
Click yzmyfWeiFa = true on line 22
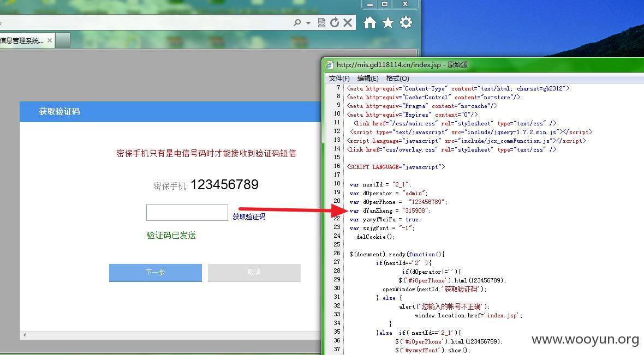point(385,220)
